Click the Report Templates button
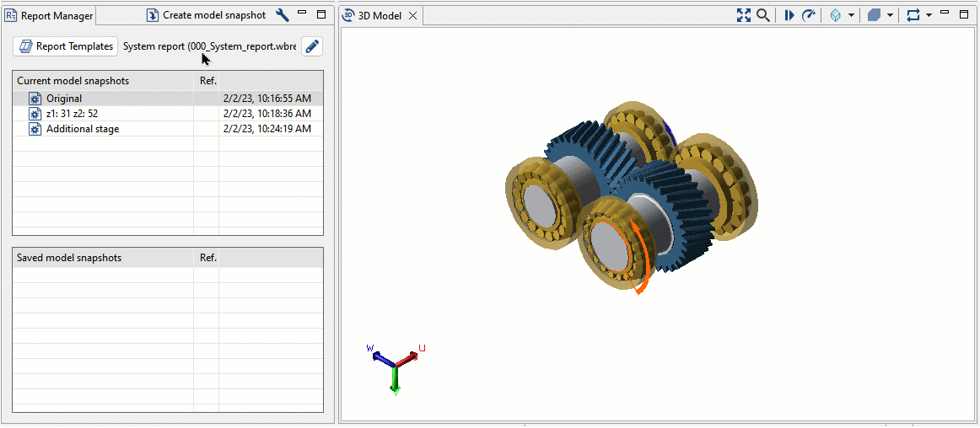 tap(66, 46)
